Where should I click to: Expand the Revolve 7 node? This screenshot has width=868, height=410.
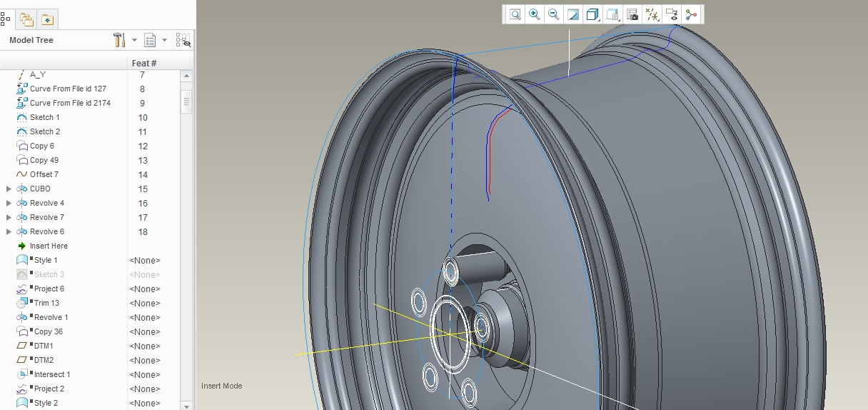[9, 217]
